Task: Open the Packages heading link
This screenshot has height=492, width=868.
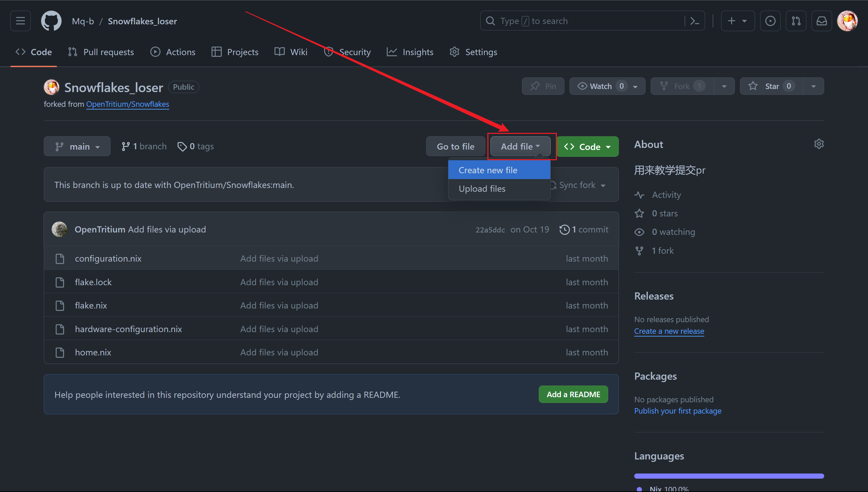Action: (655, 376)
